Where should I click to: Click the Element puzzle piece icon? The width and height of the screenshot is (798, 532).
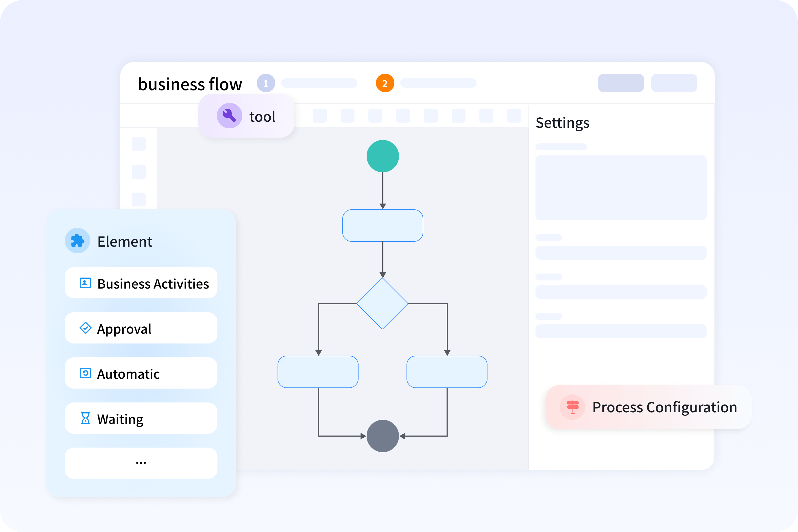(x=77, y=241)
